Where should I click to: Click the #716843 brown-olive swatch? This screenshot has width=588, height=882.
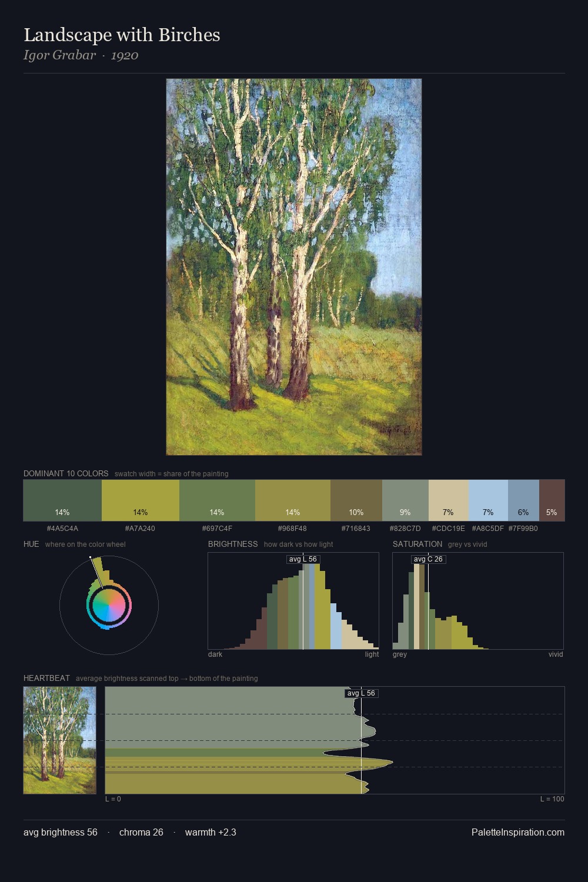(356, 500)
